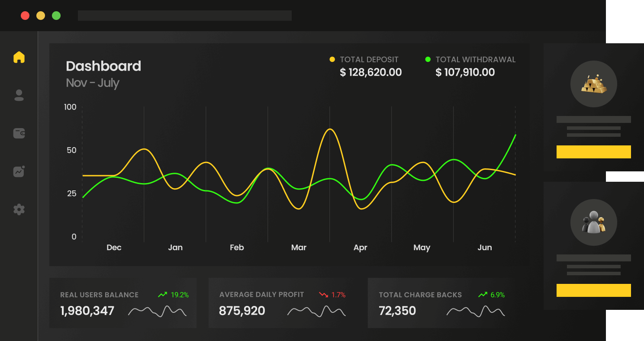The image size is (644, 341).
Task: Click yellow button under users card
Action: click(594, 290)
